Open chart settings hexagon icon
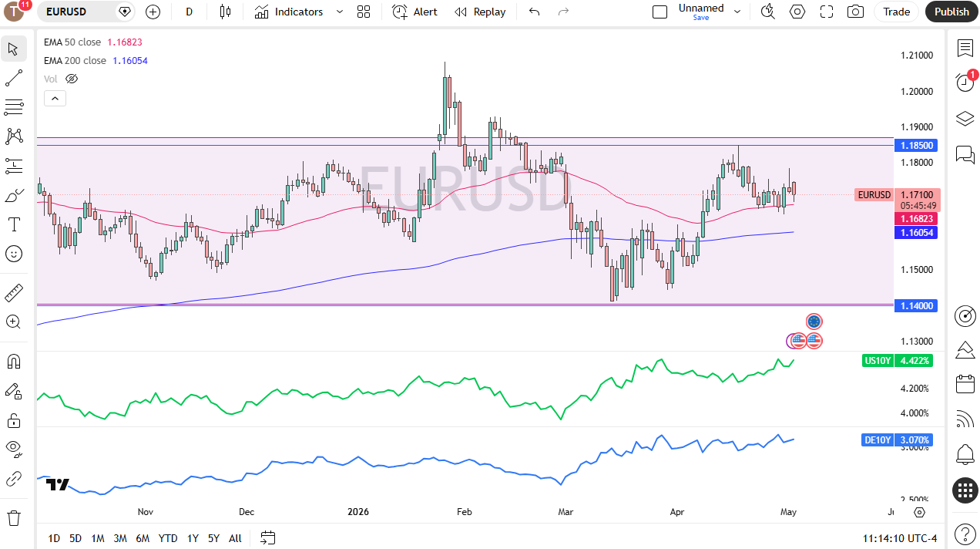Image resolution: width=980 pixels, height=549 pixels. pyautogui.click(x=797, y=12)
